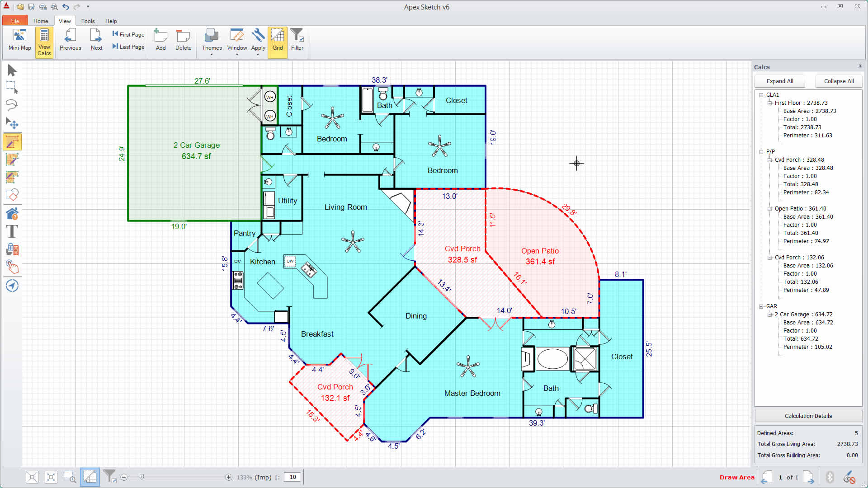Click the First Page navigation button
The width and height of the screenshot is (868, 488).
point(127,34)
